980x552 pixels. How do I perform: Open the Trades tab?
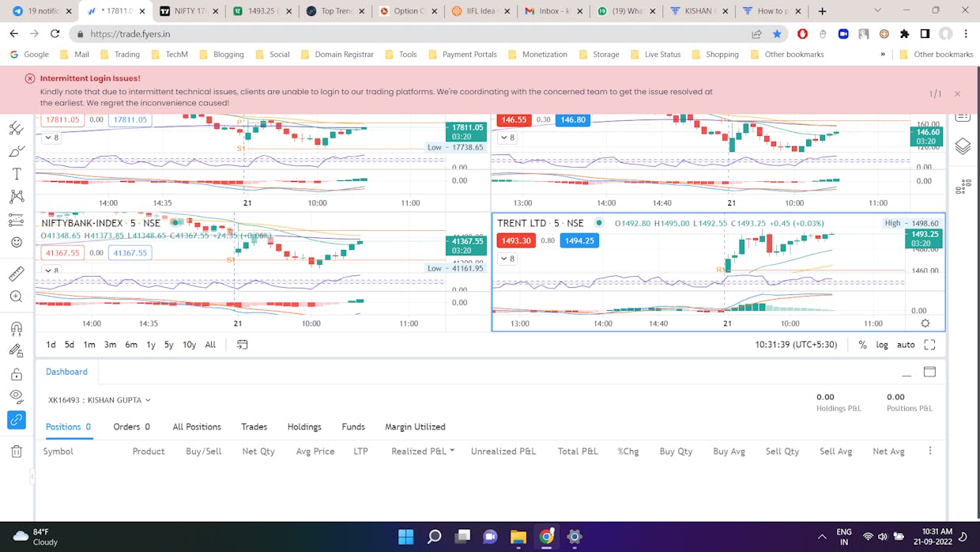[x=254, y=427]
